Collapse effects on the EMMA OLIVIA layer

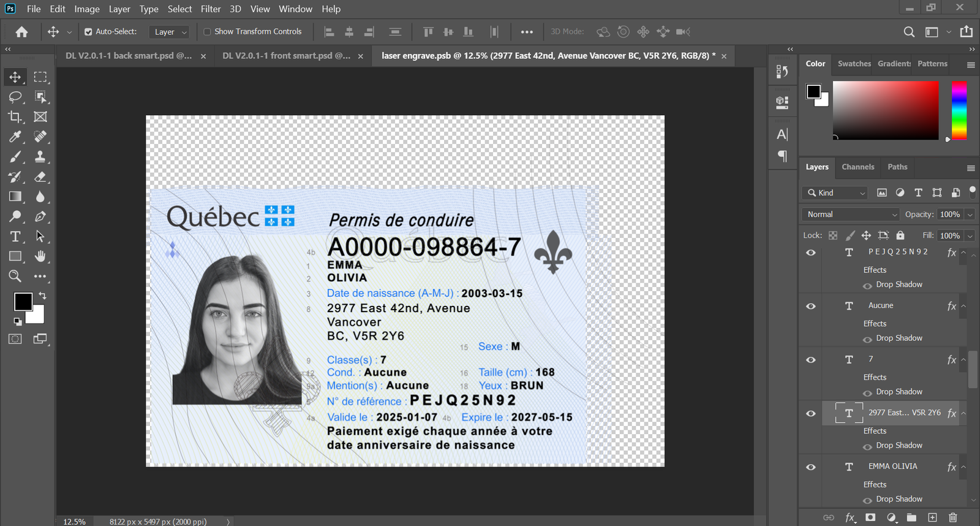point(963,467)
